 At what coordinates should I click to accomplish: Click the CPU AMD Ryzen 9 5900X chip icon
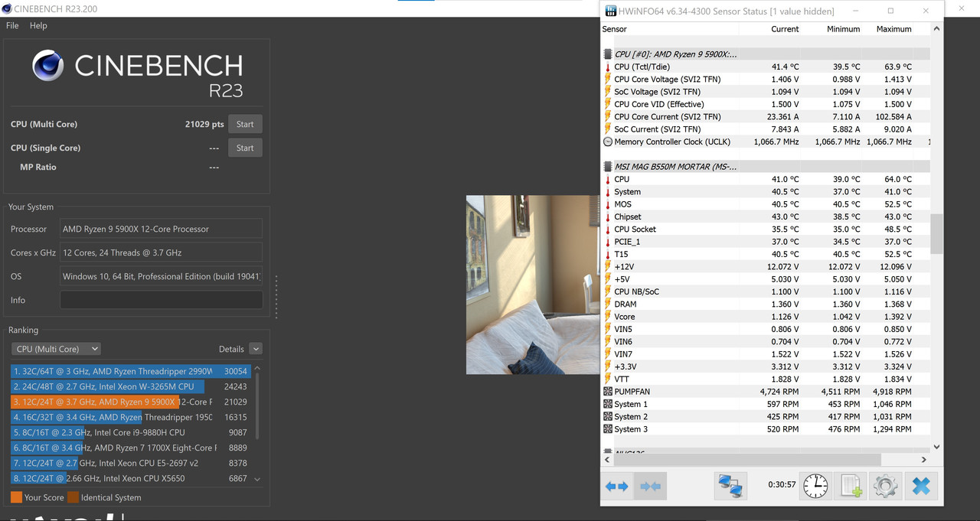608,54
